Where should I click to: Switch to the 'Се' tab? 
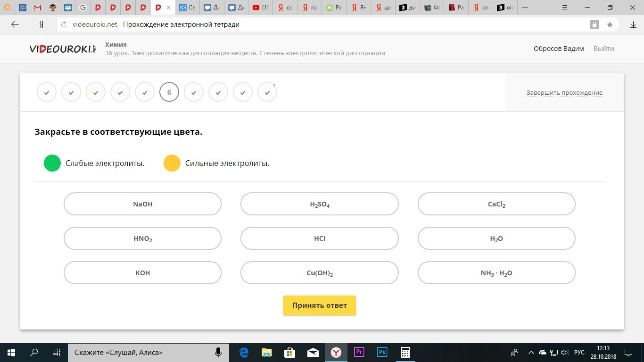[x=188, y=8]
